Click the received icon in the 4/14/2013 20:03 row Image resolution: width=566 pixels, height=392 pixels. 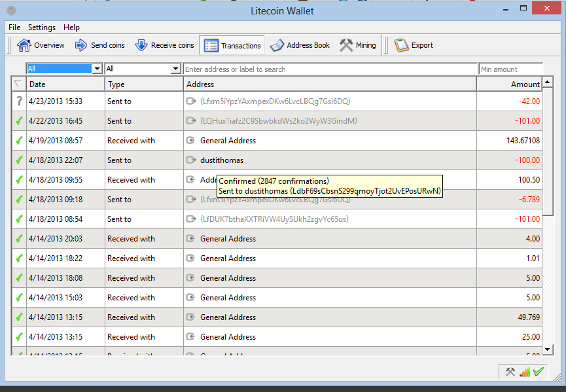190,239
